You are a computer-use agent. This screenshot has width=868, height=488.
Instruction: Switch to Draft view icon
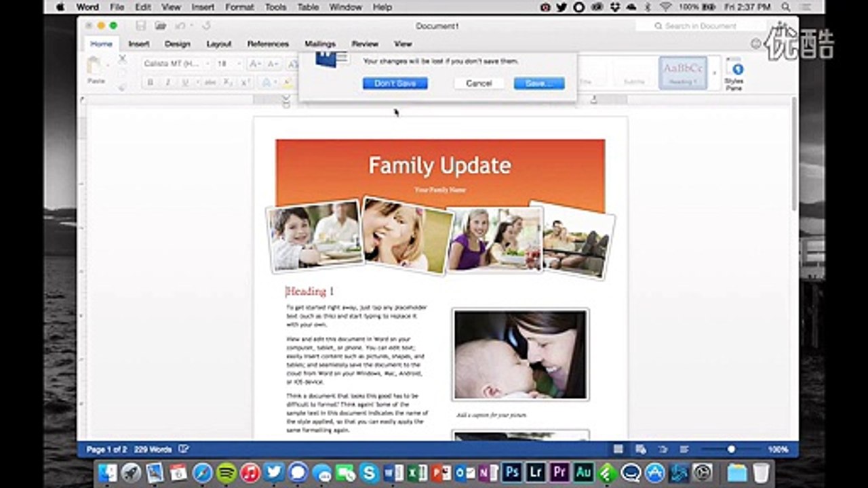pos(684,449)
